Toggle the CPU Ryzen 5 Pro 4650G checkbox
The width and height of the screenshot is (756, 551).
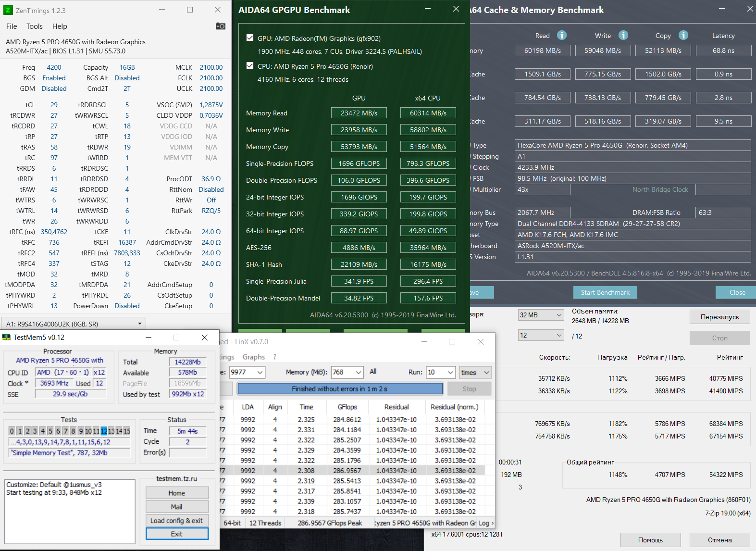[x=250, y=66]
